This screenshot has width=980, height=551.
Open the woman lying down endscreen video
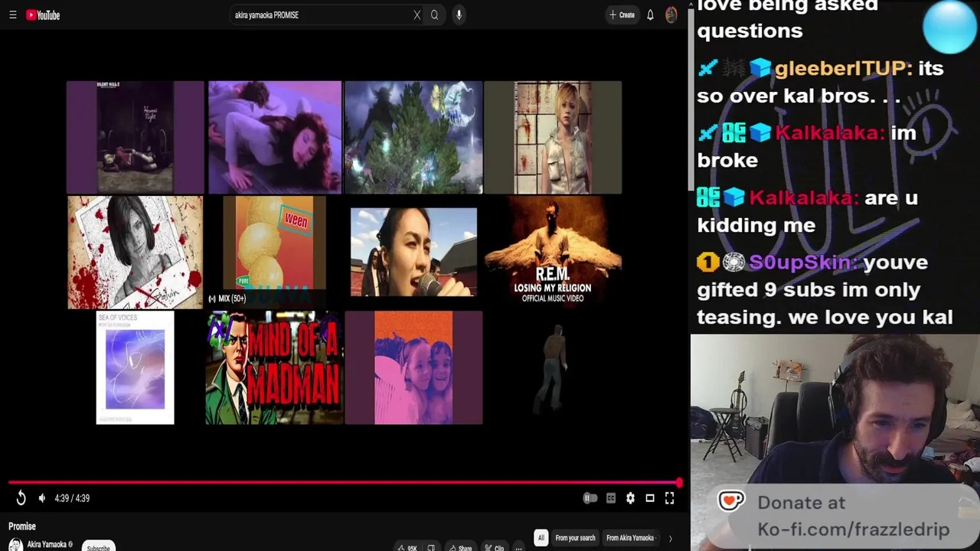[275, 137]
